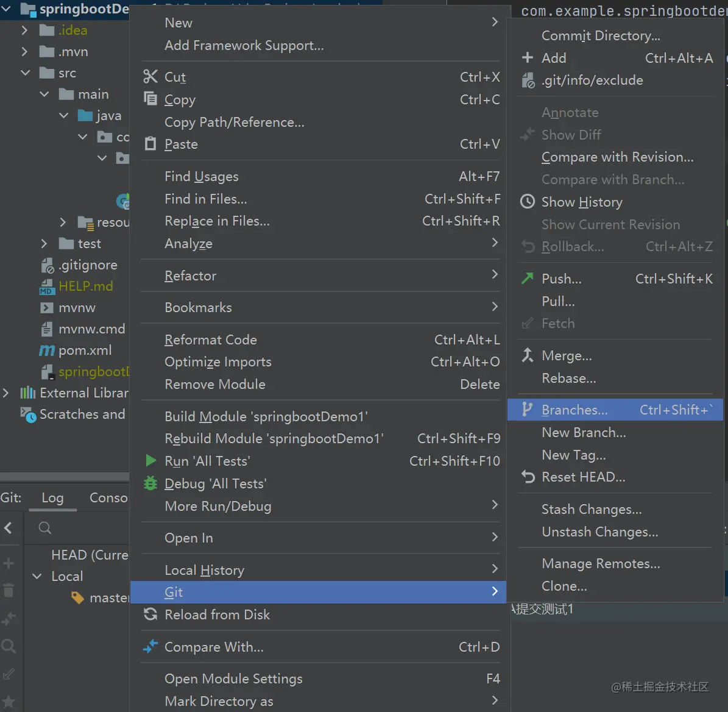
Task: Choose Unstash Changes...
Action: (x=615, y=532)
